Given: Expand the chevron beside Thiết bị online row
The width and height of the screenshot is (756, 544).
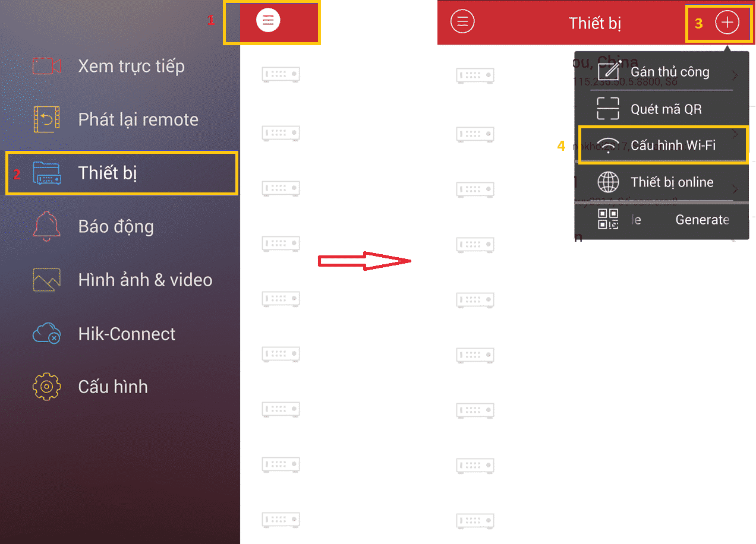Looking at the screenshot, I should pyautogui.click(x=735, y=189).
